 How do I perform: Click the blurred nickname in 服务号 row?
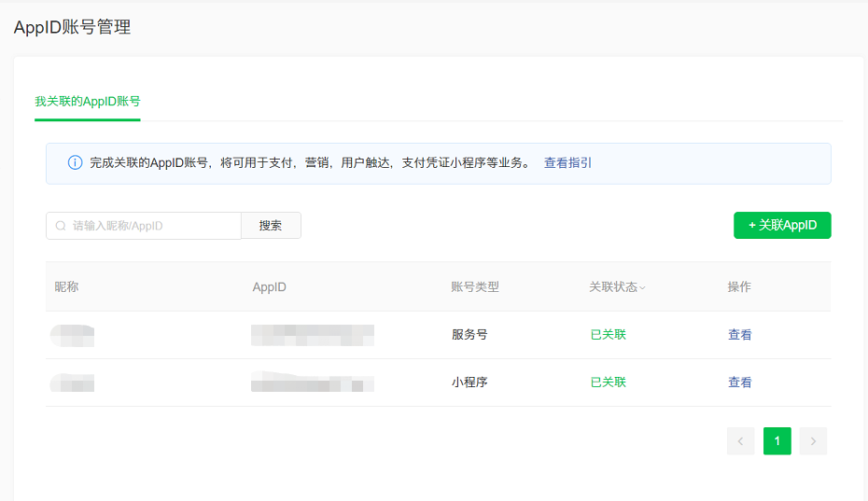72,336
